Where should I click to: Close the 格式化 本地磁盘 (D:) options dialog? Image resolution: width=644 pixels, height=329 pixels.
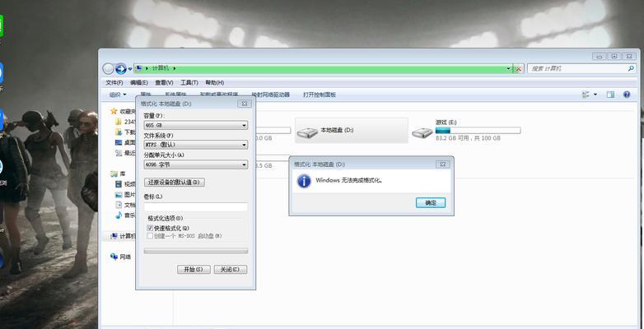[245, 104]
